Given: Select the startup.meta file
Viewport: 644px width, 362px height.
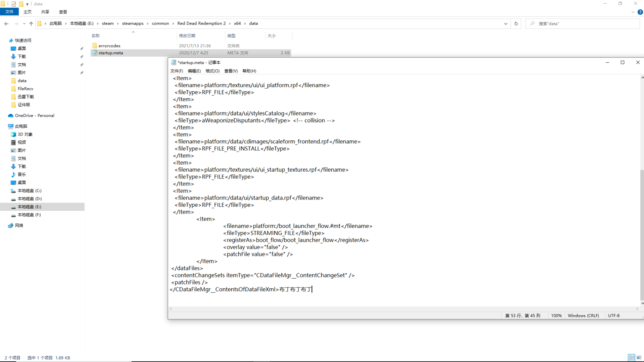Looking at the screenshot, I should point(111,53).
